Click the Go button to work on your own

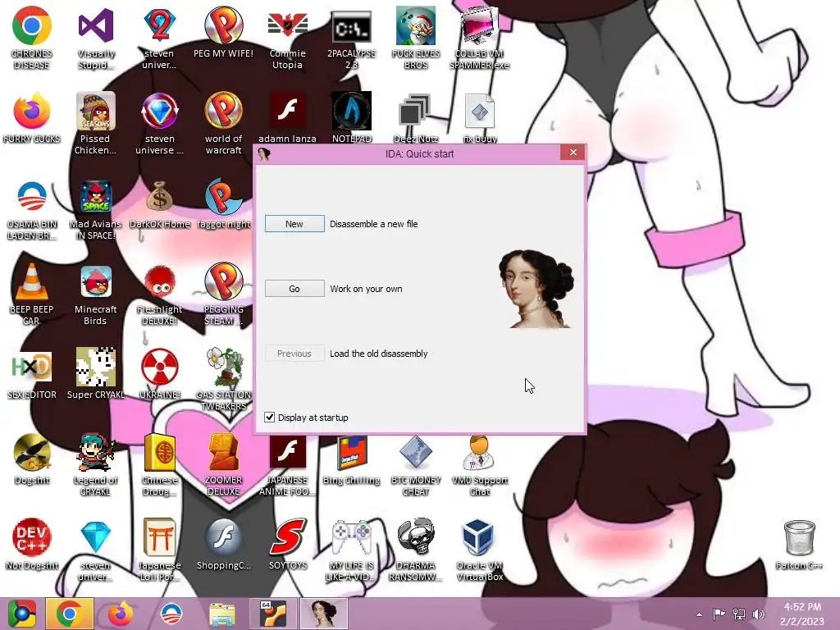(x=294, y=289)
